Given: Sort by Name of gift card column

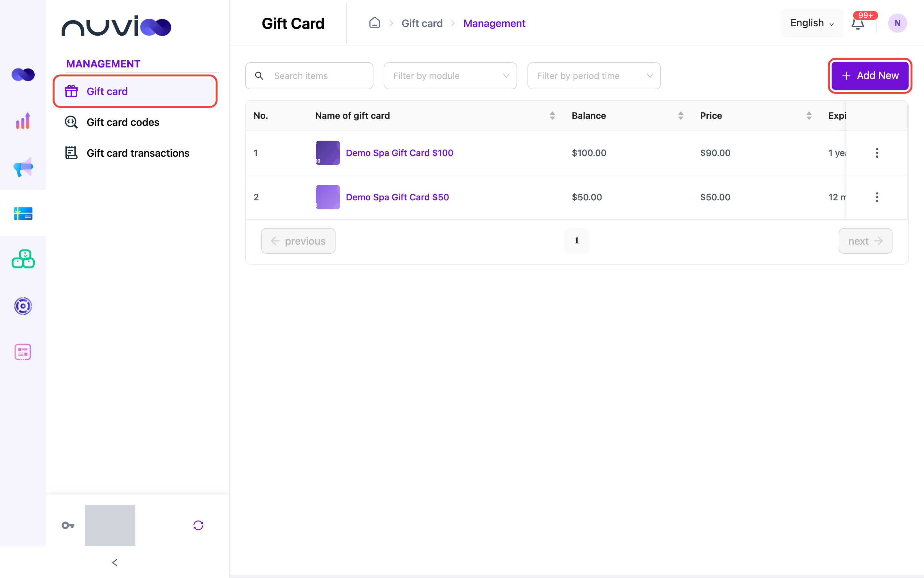Looking at the screenshot, I should pyautogui.click(x=552, y=116).
